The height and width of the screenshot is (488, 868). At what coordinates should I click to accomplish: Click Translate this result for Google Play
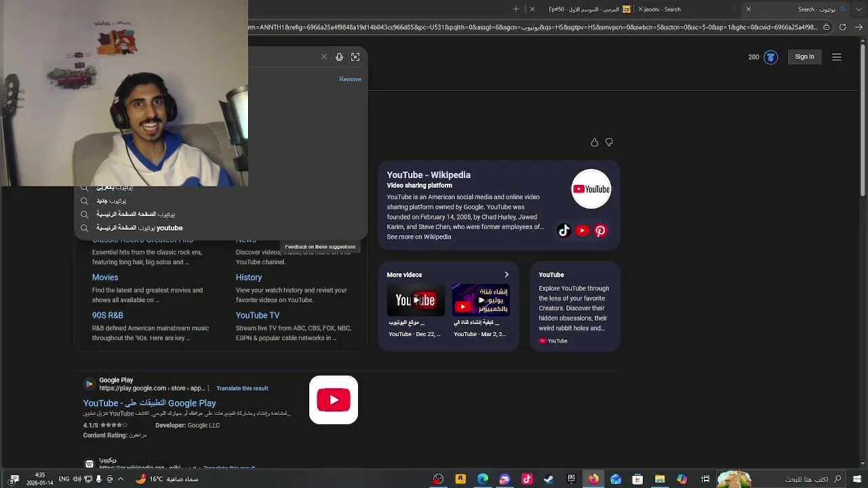242,388
